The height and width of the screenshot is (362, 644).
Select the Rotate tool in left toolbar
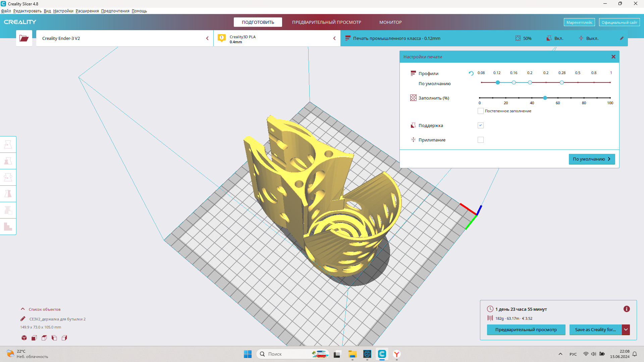point(8,177)
